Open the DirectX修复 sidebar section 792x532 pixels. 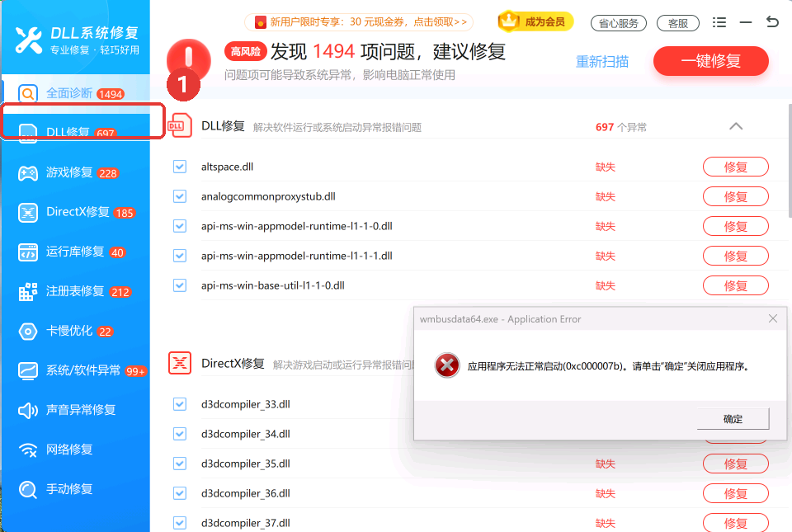76,212
